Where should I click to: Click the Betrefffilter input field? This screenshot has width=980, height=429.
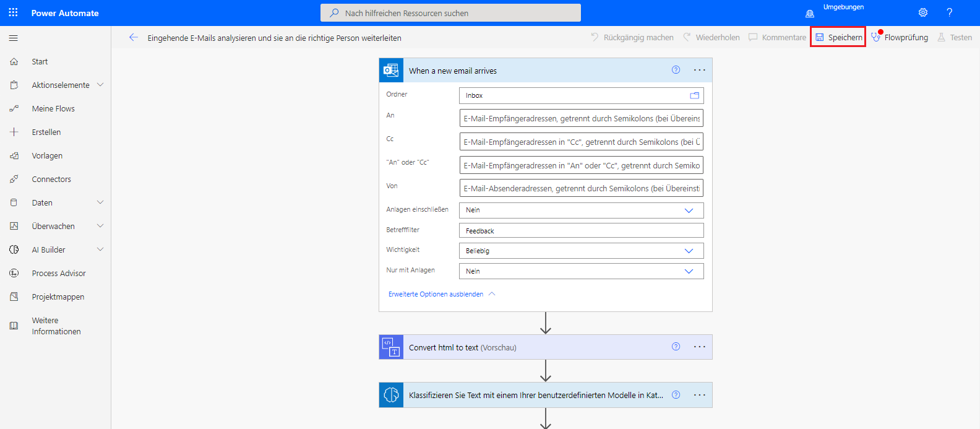(x=581, y=231)
